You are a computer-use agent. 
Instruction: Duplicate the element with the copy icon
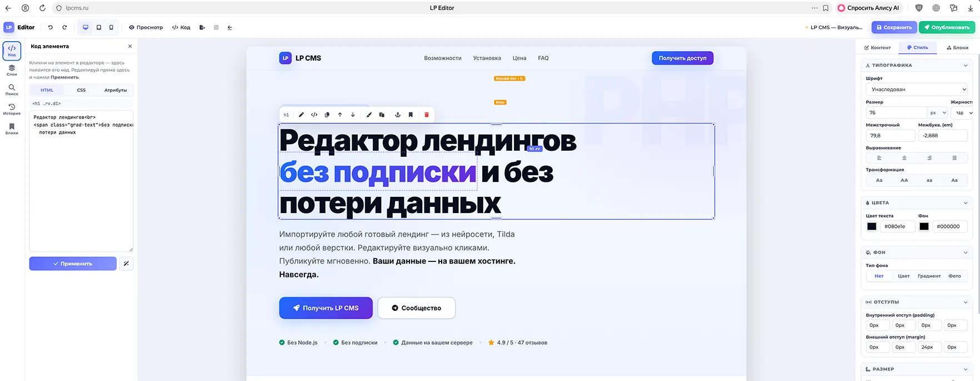pyautogui.click(x=327, y=115)
